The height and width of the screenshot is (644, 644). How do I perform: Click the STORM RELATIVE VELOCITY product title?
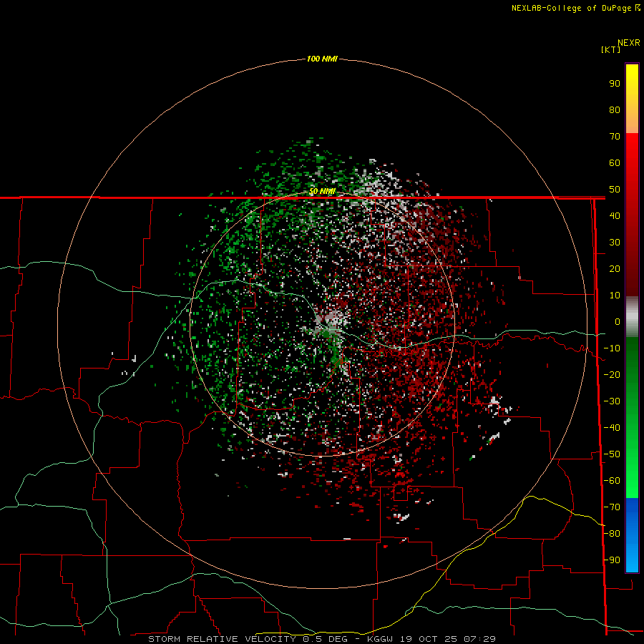tap(222, 639)
